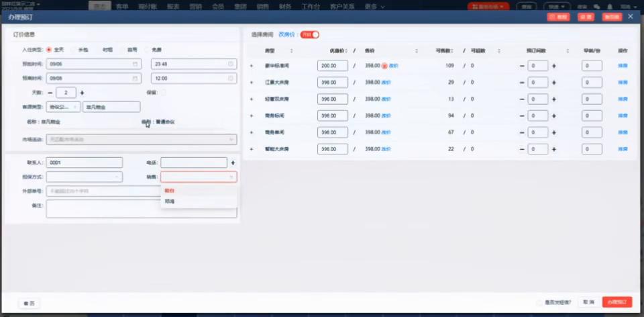
Task: Click the red 办理预订 confirm button
Action: tap(617, 302)
